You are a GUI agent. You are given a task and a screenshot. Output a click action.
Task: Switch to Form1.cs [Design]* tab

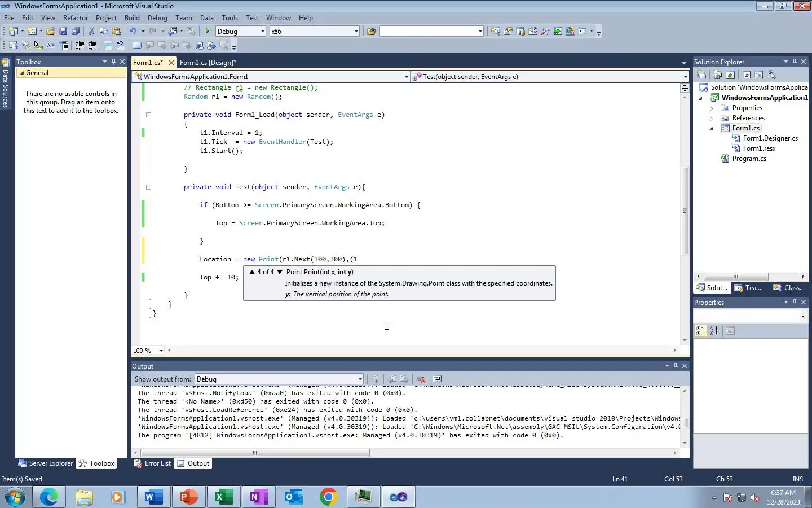tap(208, 63)
